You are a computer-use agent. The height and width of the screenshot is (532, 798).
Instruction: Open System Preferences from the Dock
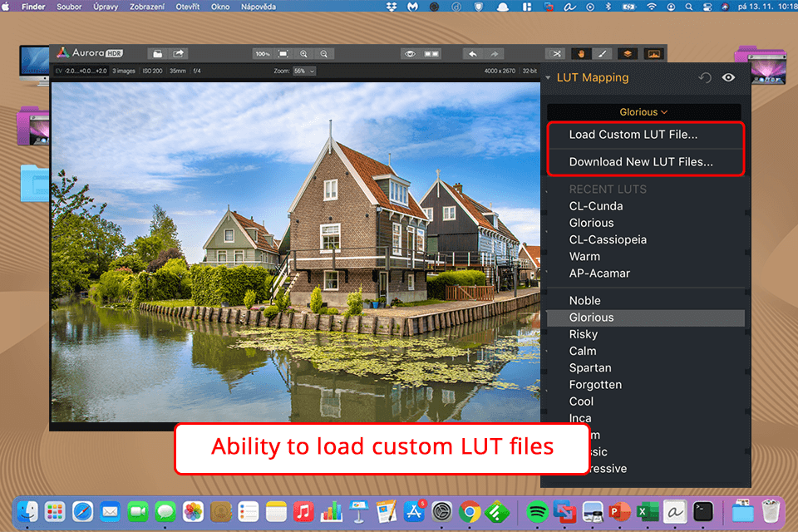(441, 512)
